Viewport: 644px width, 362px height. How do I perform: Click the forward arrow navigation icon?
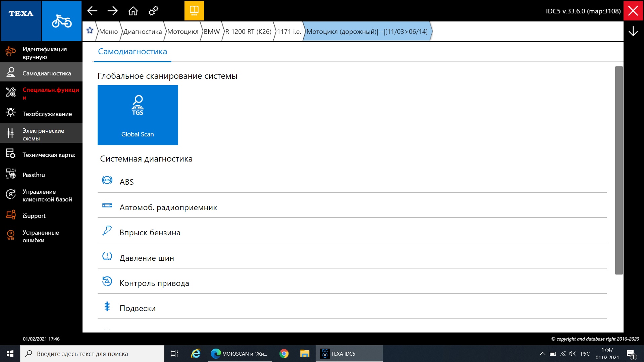pos(113,11)
